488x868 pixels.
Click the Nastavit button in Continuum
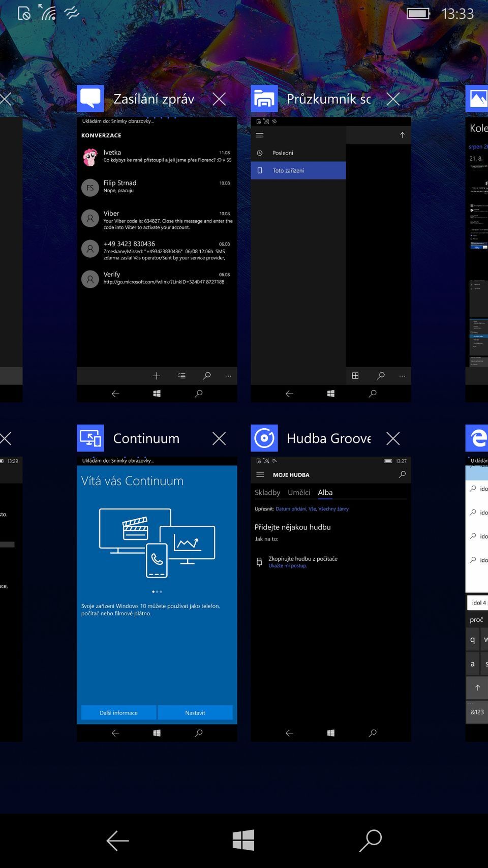click(x=195, y=712)
